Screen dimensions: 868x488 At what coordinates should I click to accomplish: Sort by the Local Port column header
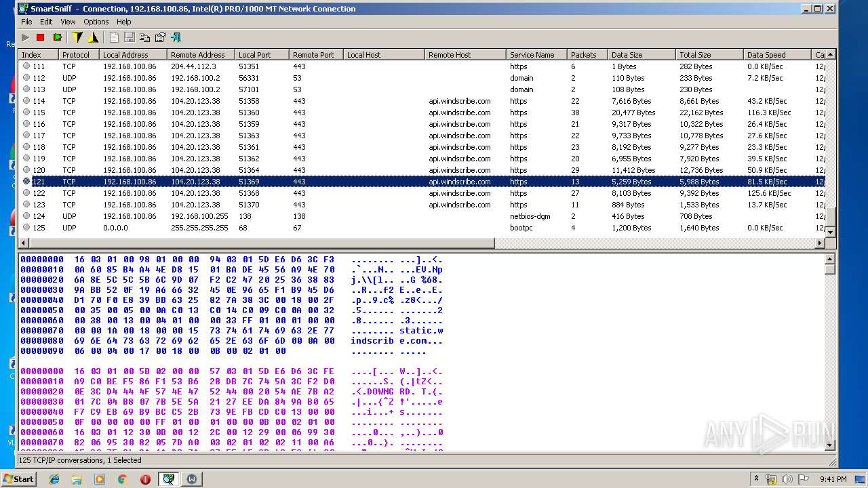point(262,55)
